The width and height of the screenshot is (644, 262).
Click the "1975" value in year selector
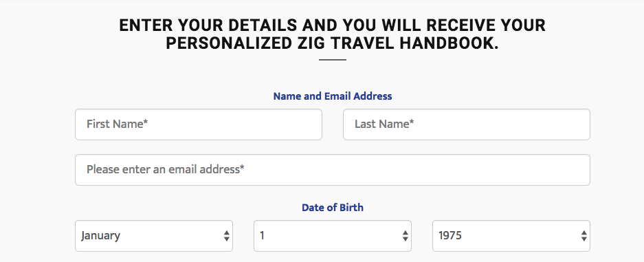point(450,236)
